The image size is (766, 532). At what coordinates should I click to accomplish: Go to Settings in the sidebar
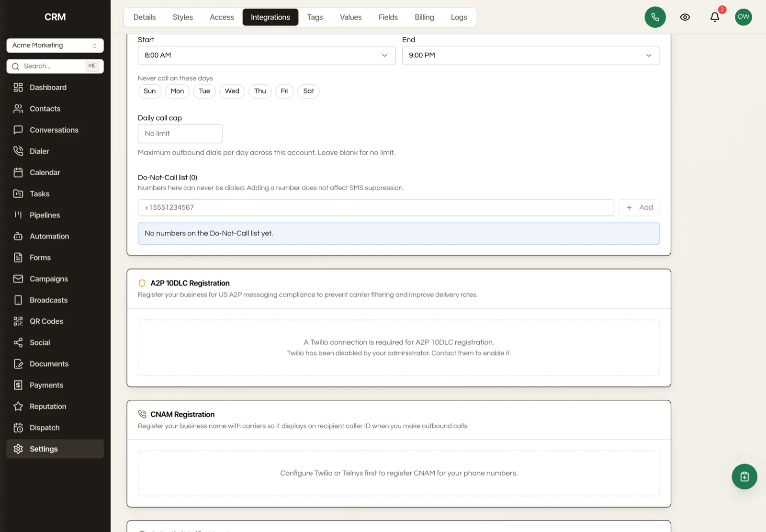point(55,449)
